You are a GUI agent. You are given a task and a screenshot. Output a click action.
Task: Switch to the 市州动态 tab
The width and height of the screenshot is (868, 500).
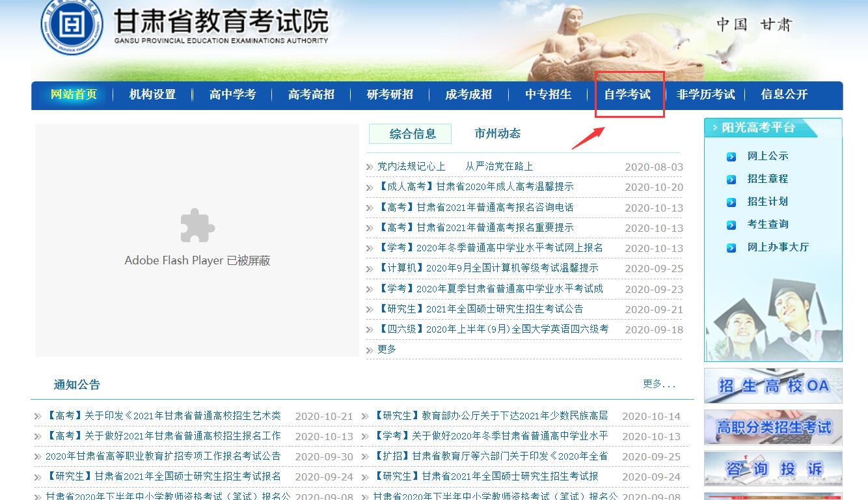point(497,134)
